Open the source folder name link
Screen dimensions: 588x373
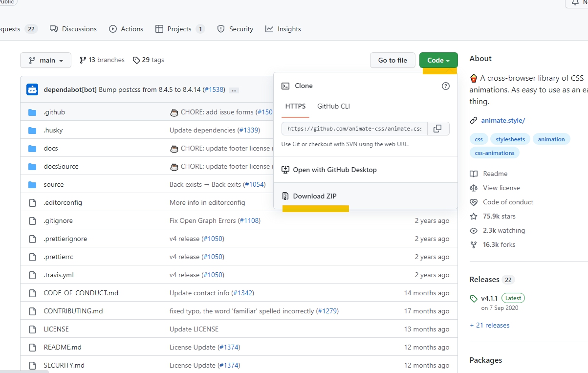point(54,184)
